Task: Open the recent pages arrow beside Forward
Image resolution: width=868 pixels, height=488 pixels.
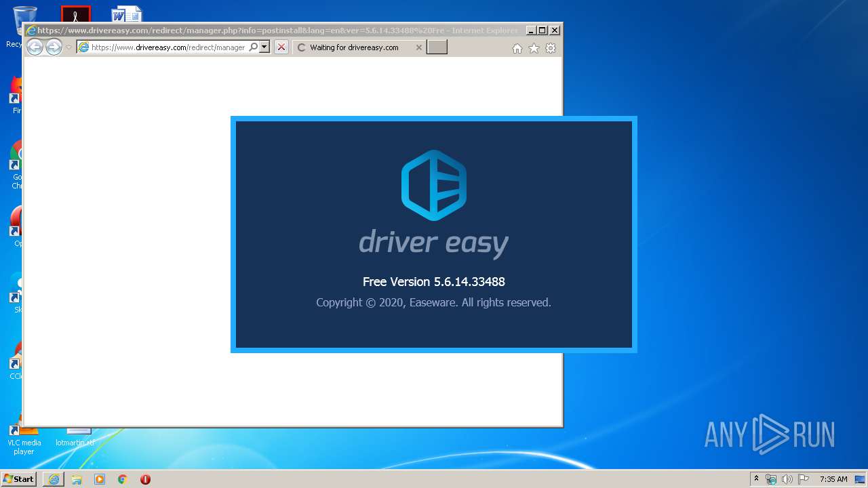Action: coord(68,47)
